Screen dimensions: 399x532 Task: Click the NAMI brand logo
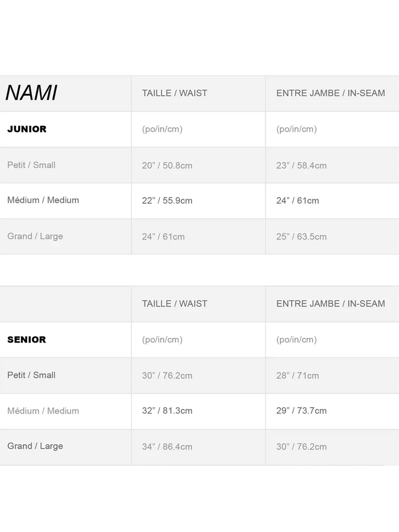[31, 93]
